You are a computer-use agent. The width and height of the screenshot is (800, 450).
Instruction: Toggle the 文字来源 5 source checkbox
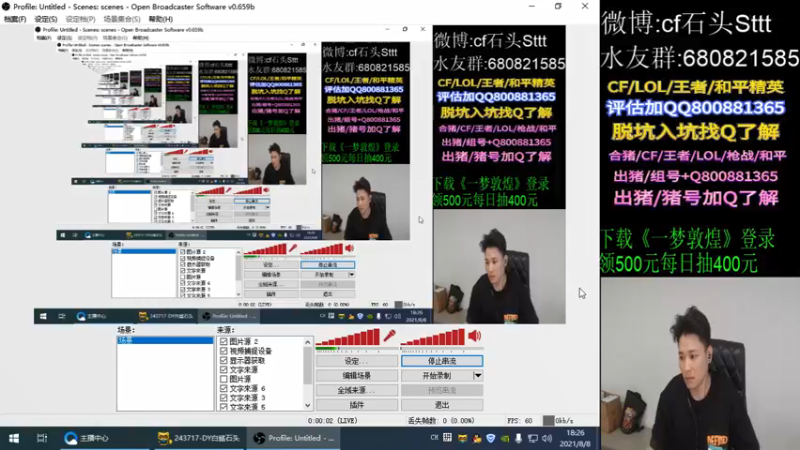click(223, 407)
